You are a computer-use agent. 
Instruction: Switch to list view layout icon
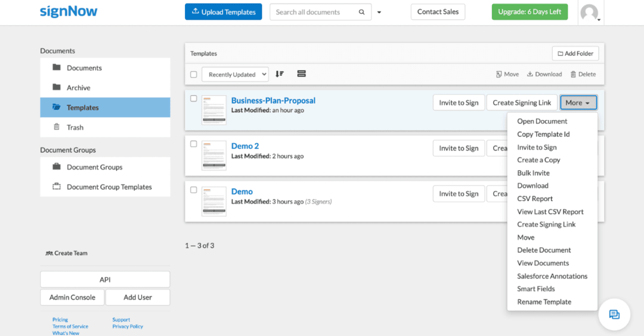click(x=301, y=74)
